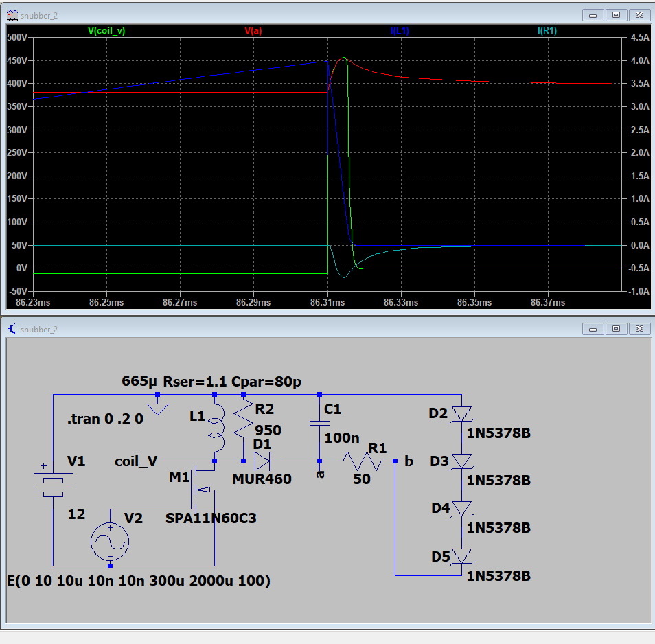655x644 pixels.
Task: Open schematic window system menu icon
Action: (x=12, y=329)
